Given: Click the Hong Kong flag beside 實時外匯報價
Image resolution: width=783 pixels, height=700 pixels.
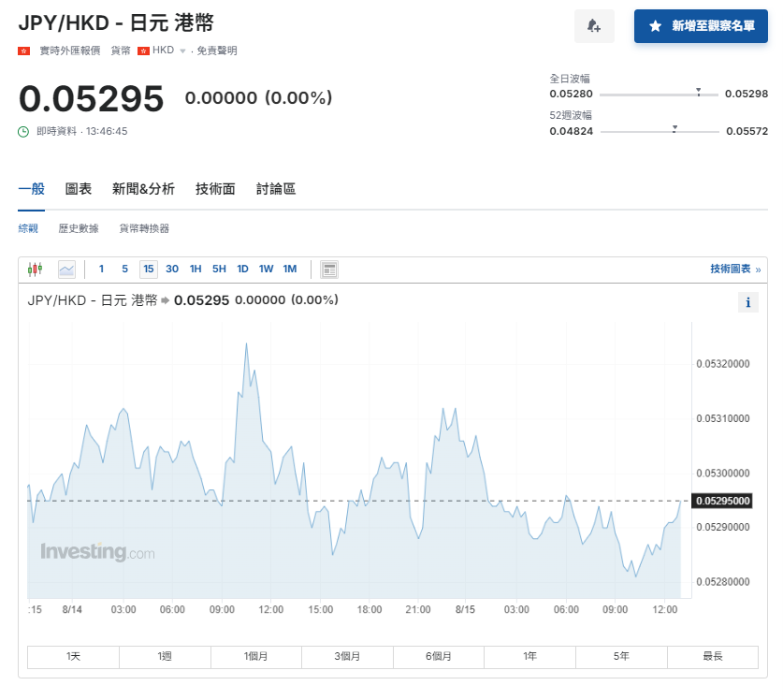Looking at the screenshot, I should point(23,51).
